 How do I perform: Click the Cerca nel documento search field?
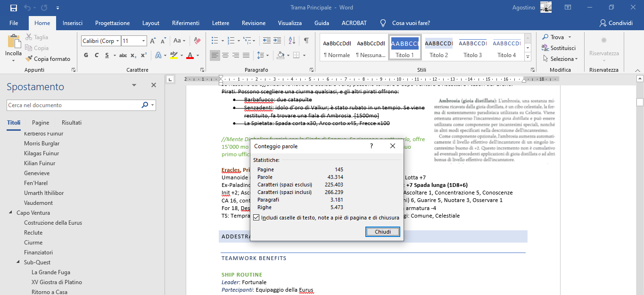tap(74, 105)
